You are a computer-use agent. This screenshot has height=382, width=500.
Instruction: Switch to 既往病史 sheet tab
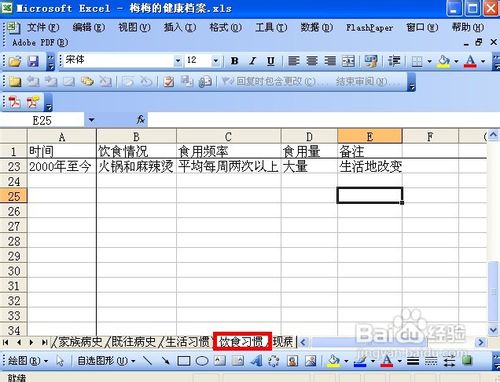pyautogui.click(x=133, y=342)
